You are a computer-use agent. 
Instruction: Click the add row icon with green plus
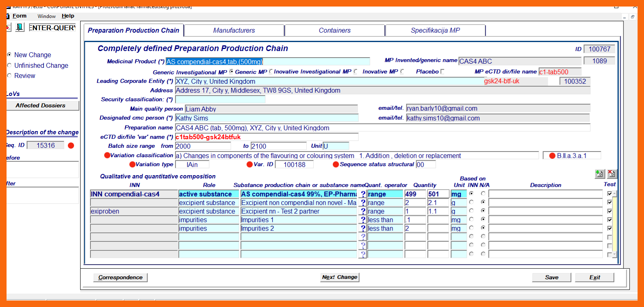tap(599, 174)
